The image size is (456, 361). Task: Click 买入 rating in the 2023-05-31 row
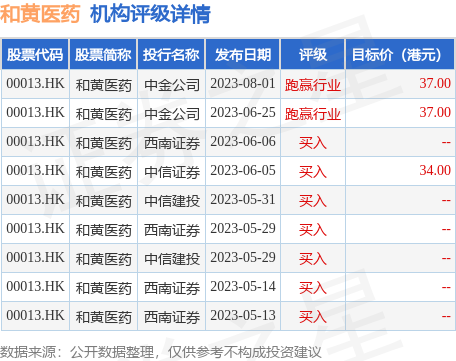(313, 201)
